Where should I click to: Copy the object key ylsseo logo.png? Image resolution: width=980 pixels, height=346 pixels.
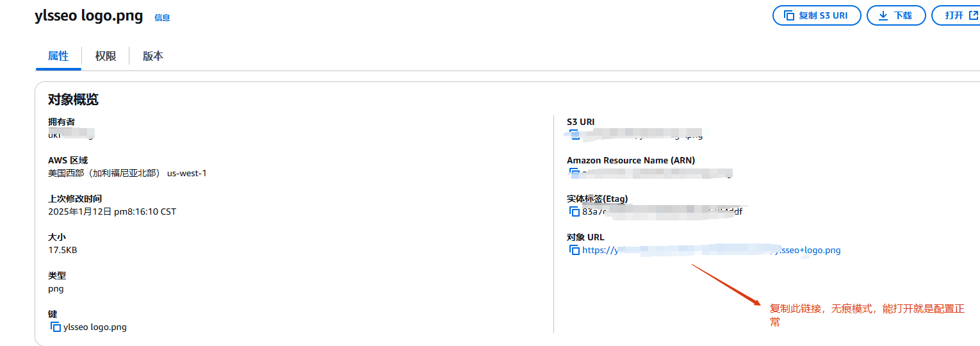56,327
